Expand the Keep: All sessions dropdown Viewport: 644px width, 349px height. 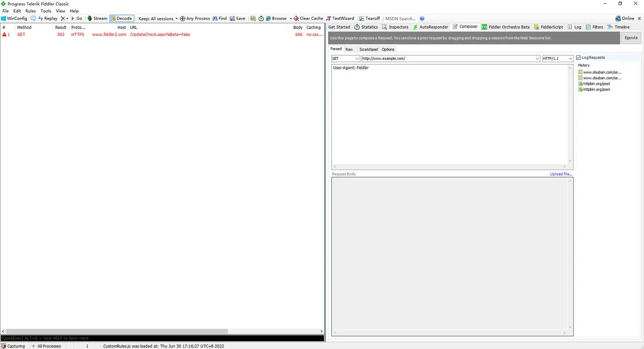point(158,18)
